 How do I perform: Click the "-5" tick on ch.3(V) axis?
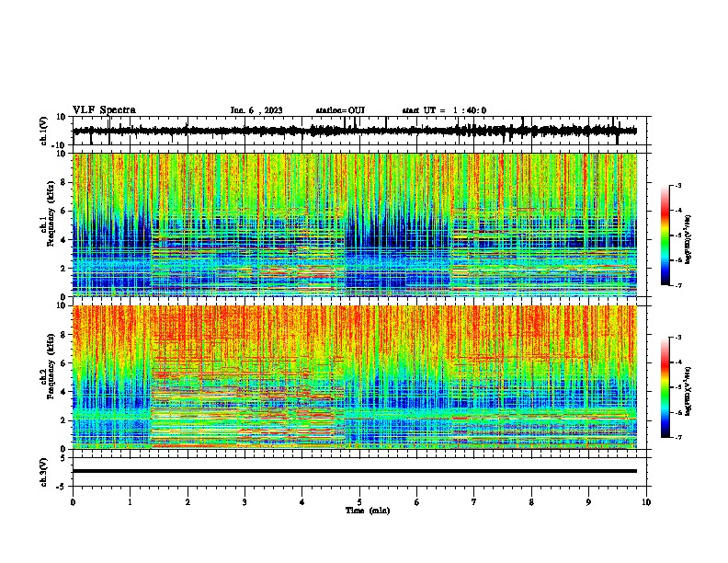tap(62, 487)
